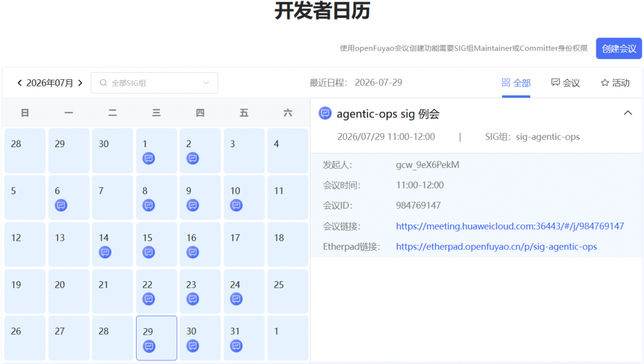This screenshot has width=644, height=364.
Task: Click the search icon in SIG filter
Action: [104, 83]
